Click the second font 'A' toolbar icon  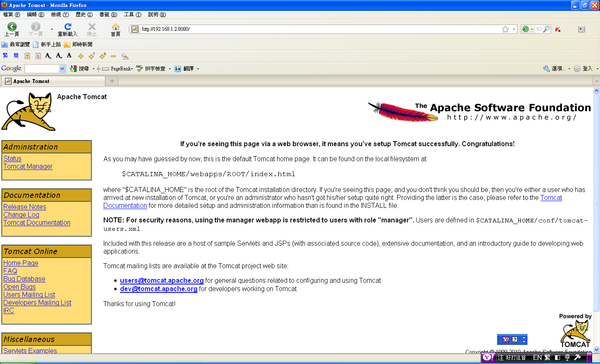coord(59,56)
